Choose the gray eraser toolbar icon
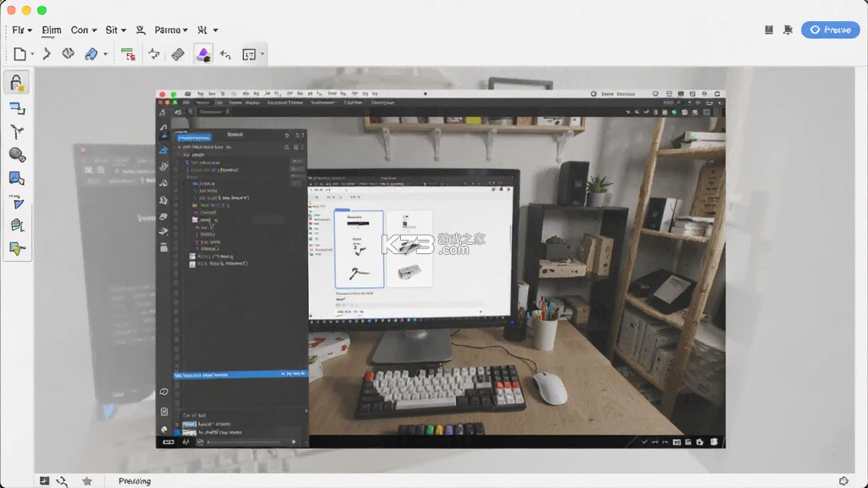The width and height of the screenshot is (868, 488). click(178, 54)
